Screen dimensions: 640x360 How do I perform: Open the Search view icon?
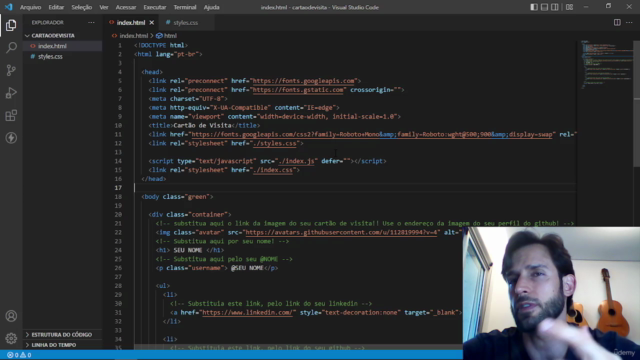tap(11, 48)
